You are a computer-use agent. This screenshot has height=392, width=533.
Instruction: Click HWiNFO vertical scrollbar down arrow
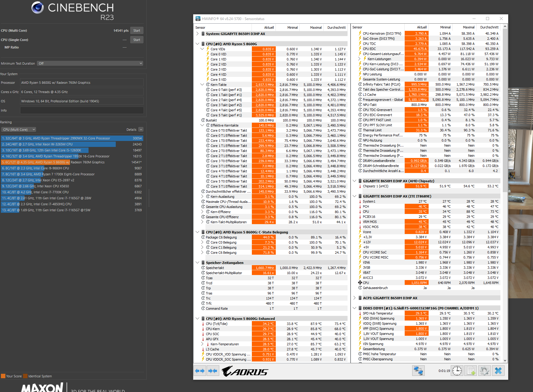(x=505, y=361)
